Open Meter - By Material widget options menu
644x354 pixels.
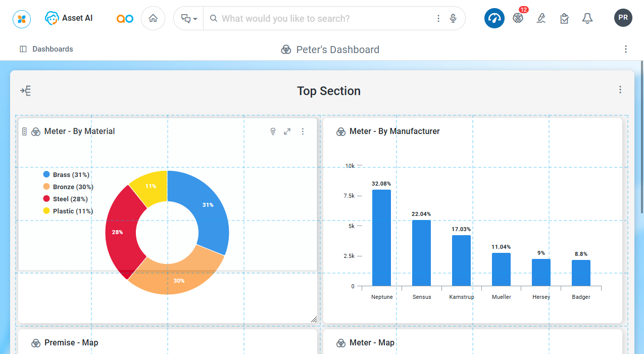click(x=303, y=131)
